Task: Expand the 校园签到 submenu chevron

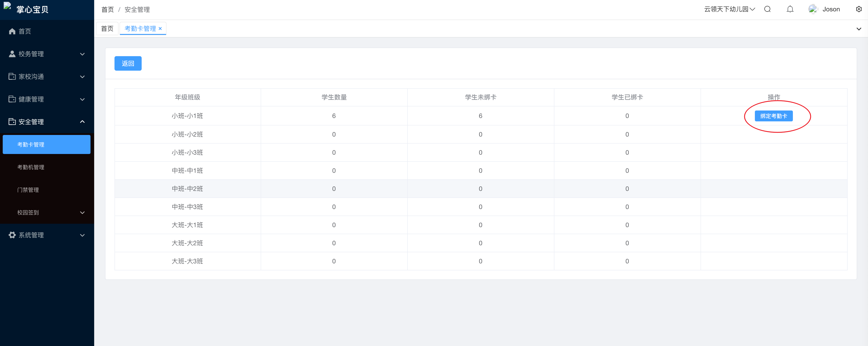Action: (82, 212)
